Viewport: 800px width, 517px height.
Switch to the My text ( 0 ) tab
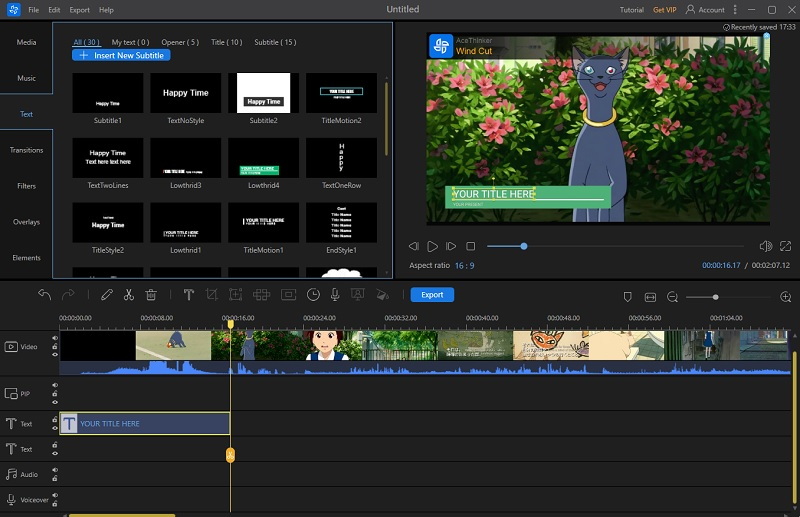coord(131,42)
